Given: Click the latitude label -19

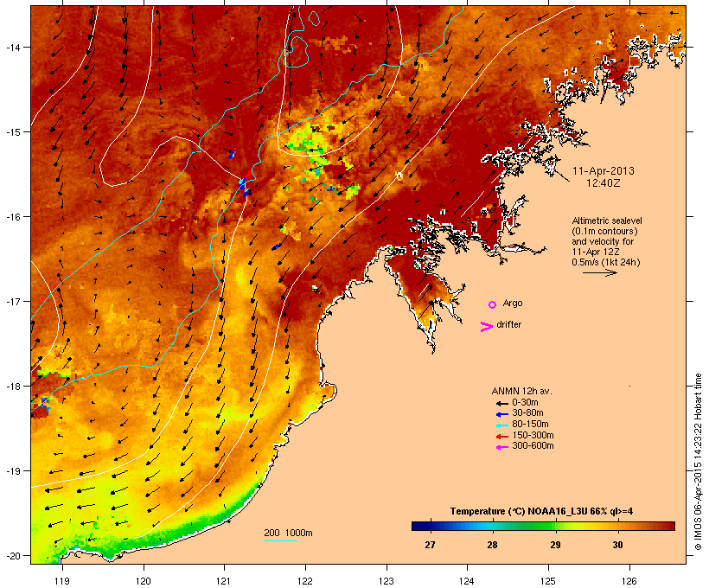Looking at the screenshot, I should click(13, 471).
